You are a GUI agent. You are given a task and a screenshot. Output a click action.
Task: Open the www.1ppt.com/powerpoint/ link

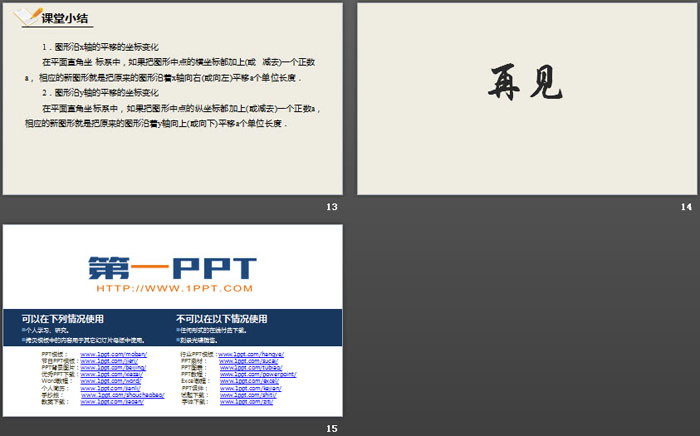click(x=258, y=374)
